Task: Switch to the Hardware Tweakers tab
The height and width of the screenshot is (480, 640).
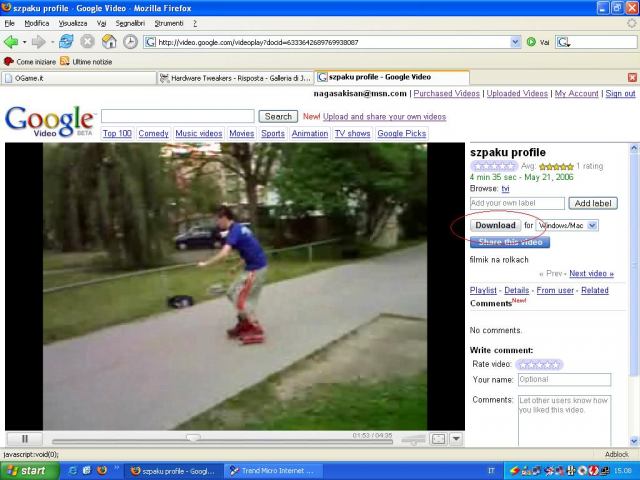Action: tap(236, 78)
